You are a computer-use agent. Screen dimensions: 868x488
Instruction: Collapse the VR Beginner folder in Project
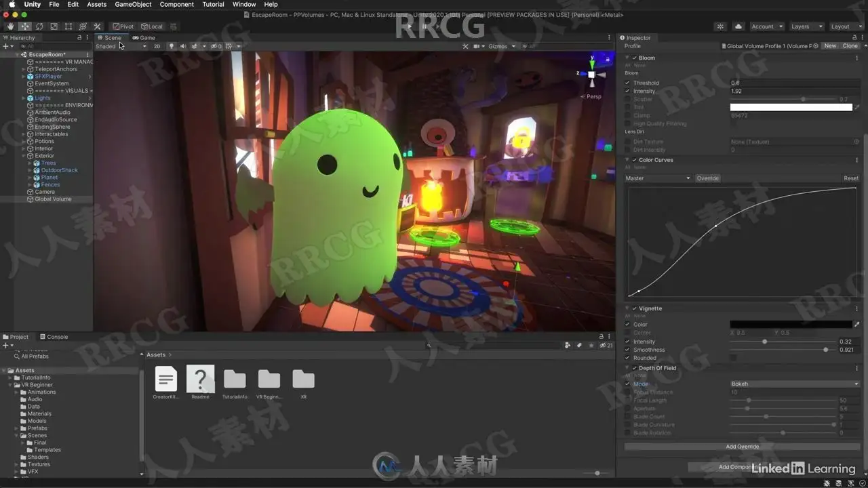(11, 385)
